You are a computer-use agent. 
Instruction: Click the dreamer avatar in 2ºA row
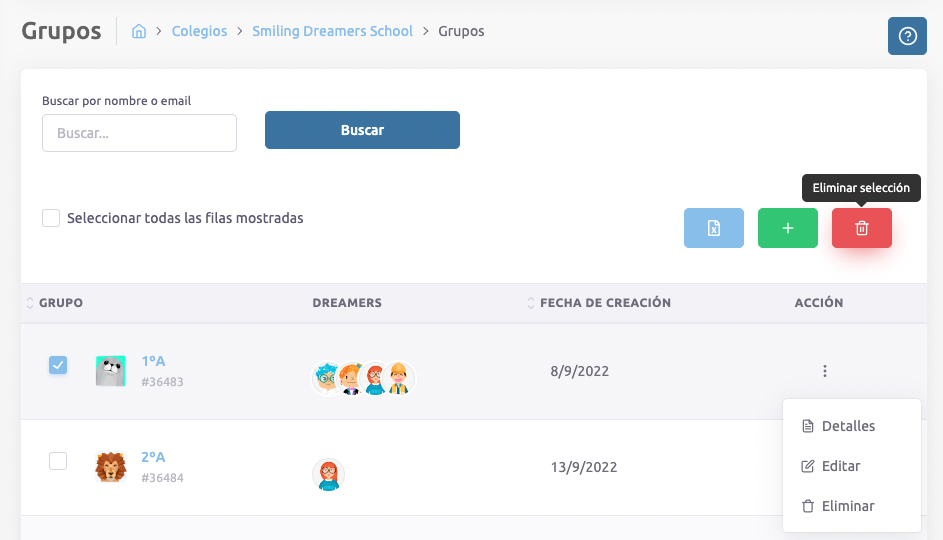pos(328,475)
